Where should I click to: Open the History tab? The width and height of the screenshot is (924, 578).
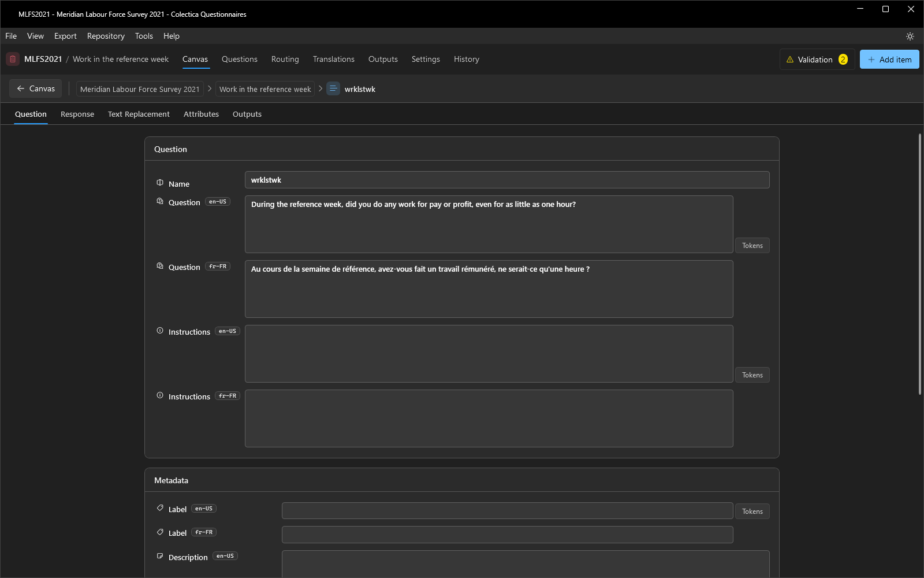467,59
